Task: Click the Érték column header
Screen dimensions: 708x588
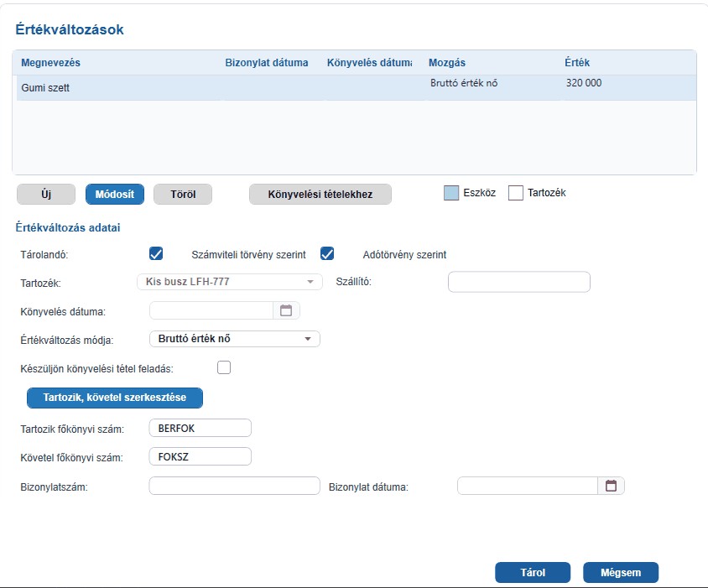Action: pos(577,63)
